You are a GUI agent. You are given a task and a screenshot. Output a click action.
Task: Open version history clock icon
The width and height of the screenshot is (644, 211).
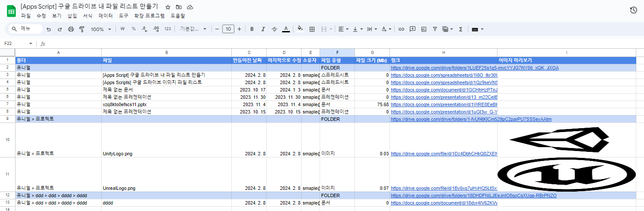click(x=633, y=10)
